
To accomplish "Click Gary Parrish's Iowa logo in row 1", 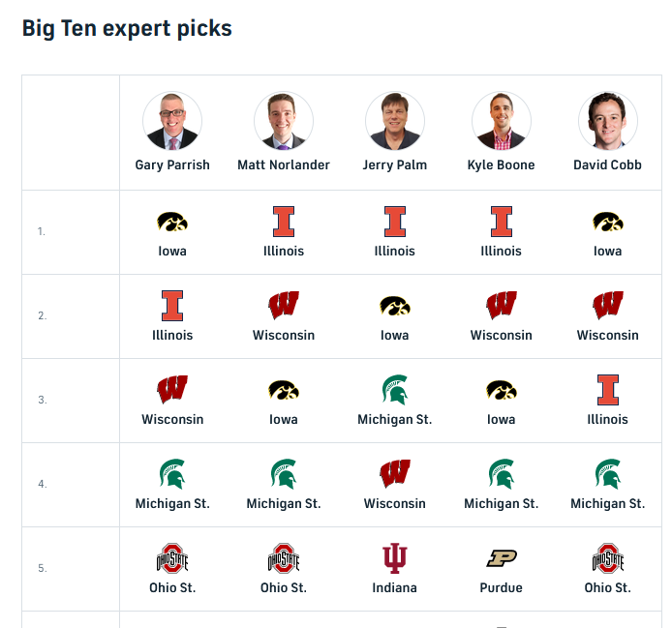I will pos(172,222).
